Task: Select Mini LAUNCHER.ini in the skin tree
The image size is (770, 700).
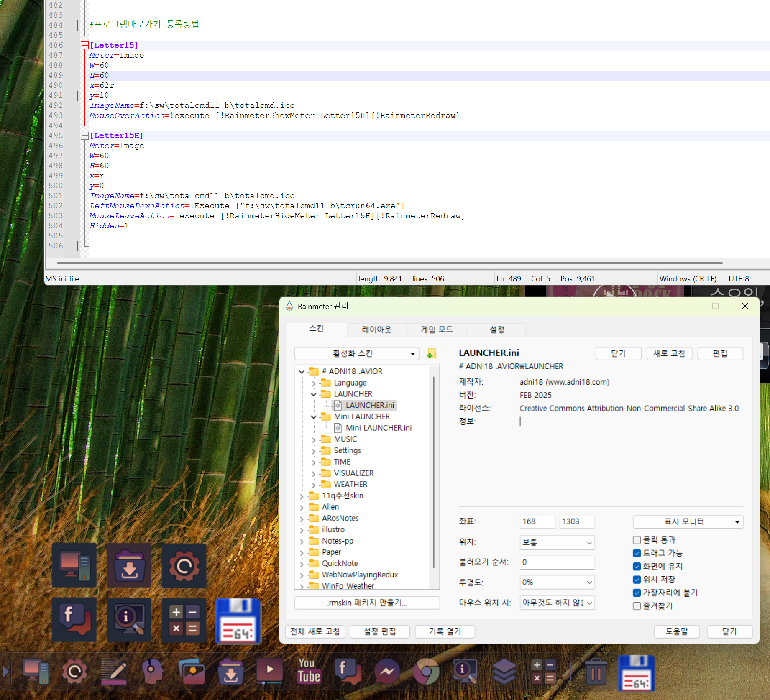Action: 379,428
